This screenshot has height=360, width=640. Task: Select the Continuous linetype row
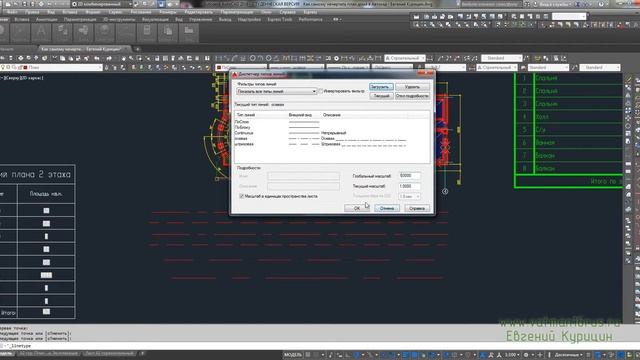(332, 133)
